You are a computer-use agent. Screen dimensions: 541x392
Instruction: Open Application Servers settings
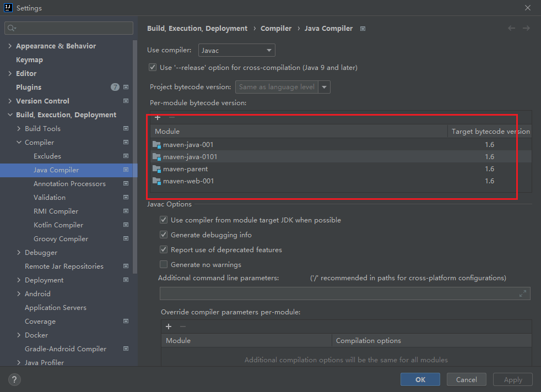[56, 308]
